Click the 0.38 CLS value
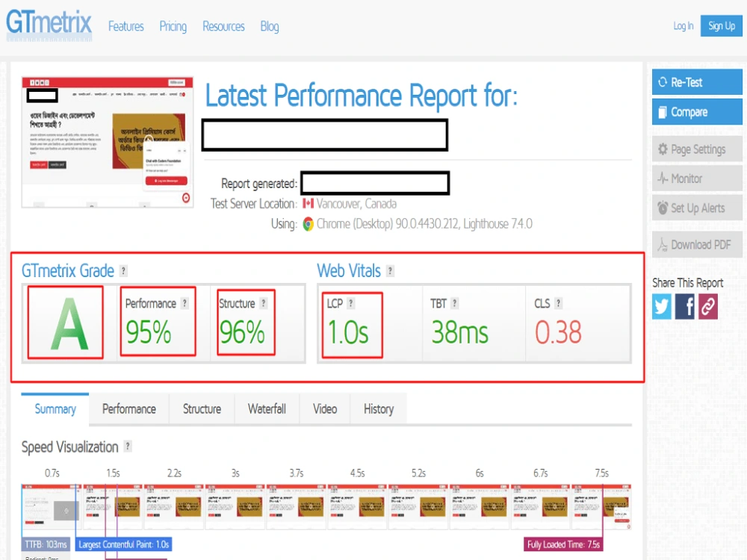 [558, 332]
